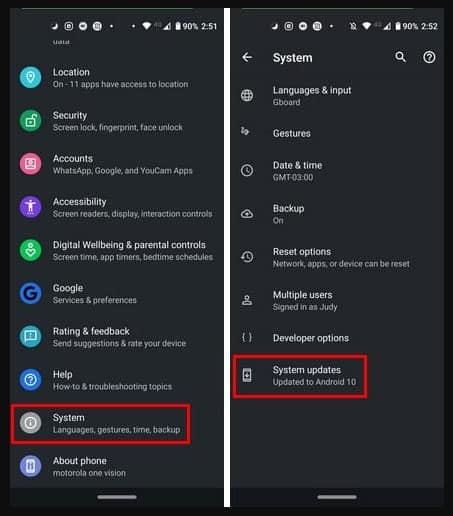Tap the purple Accessibility figure icon

[x=30, y=207]
